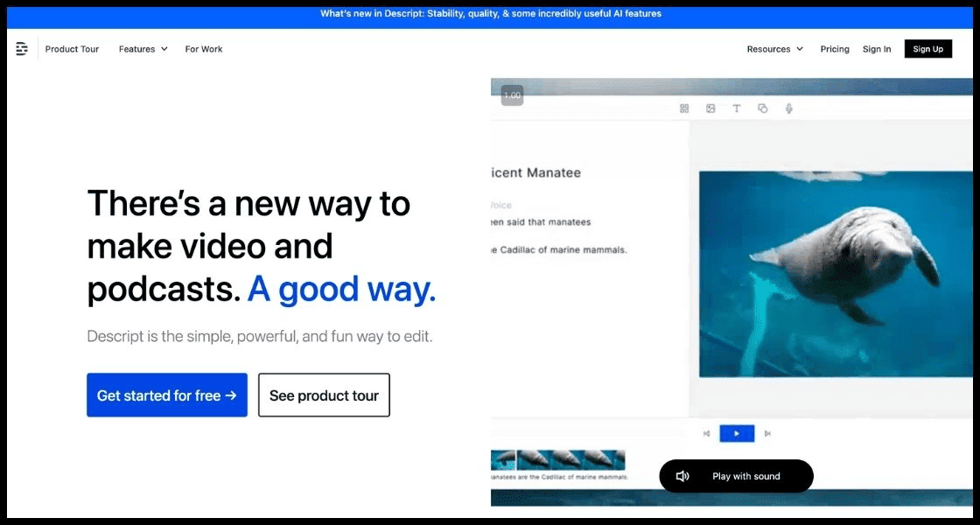
Task: Expand the Features dropdown menu
Action: [x=143, y=49]
